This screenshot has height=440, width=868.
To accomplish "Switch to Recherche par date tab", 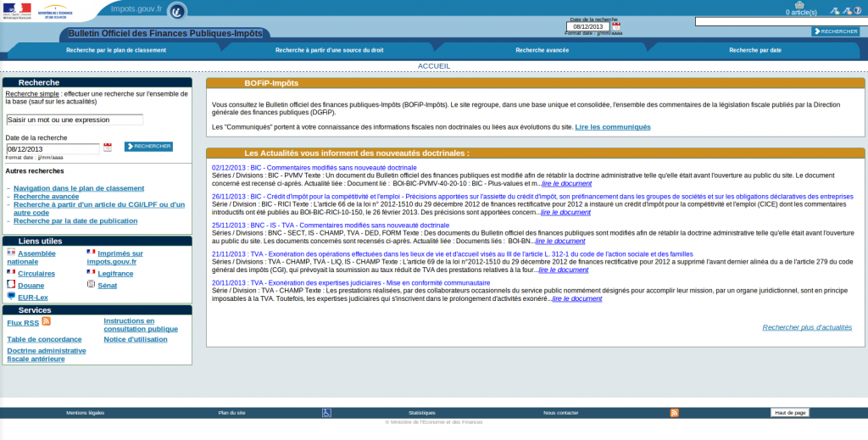I will pos(755,50).
